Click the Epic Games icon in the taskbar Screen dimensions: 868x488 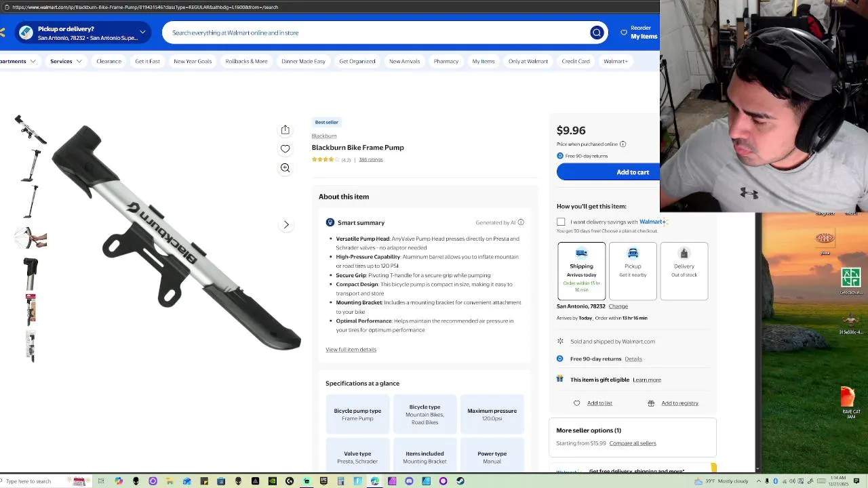tap(323, 481)
